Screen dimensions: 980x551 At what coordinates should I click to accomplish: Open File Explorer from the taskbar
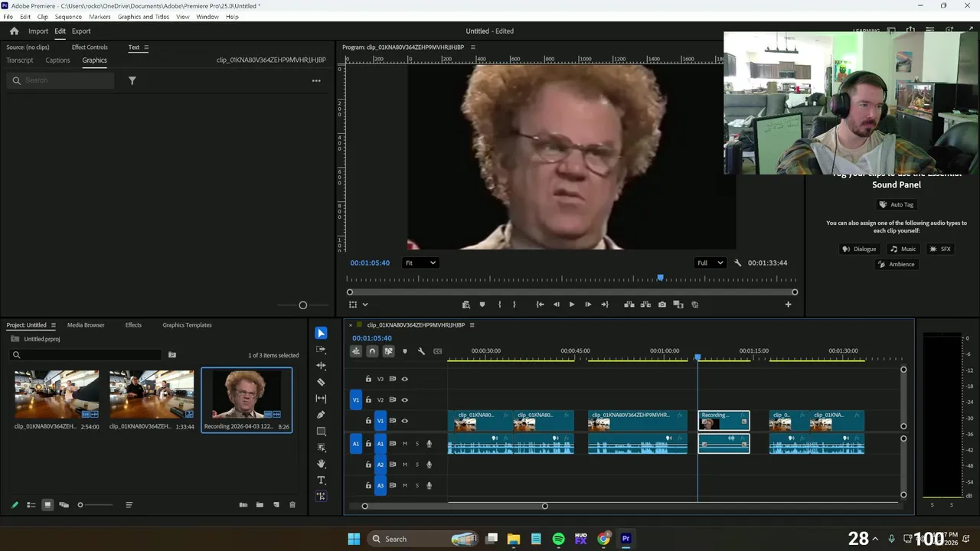click(514, 539)
